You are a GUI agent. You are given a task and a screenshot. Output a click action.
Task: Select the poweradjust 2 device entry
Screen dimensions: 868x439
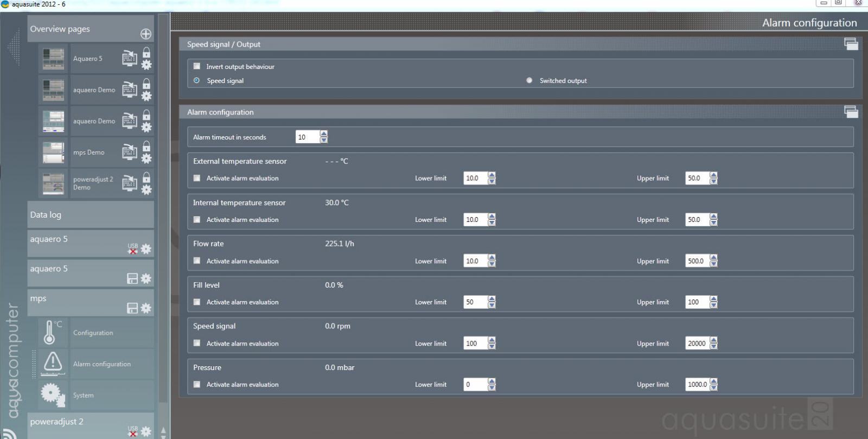(x=91, y=426)
